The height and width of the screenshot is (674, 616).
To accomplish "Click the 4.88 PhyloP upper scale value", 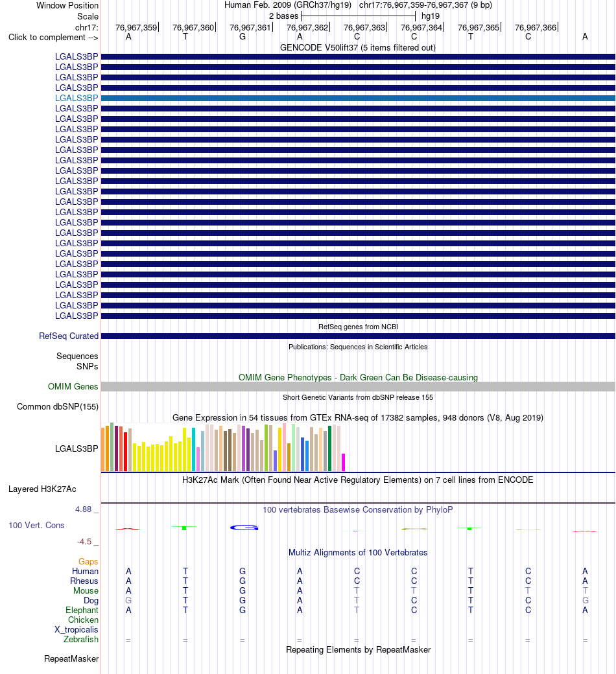I will 84,509.
